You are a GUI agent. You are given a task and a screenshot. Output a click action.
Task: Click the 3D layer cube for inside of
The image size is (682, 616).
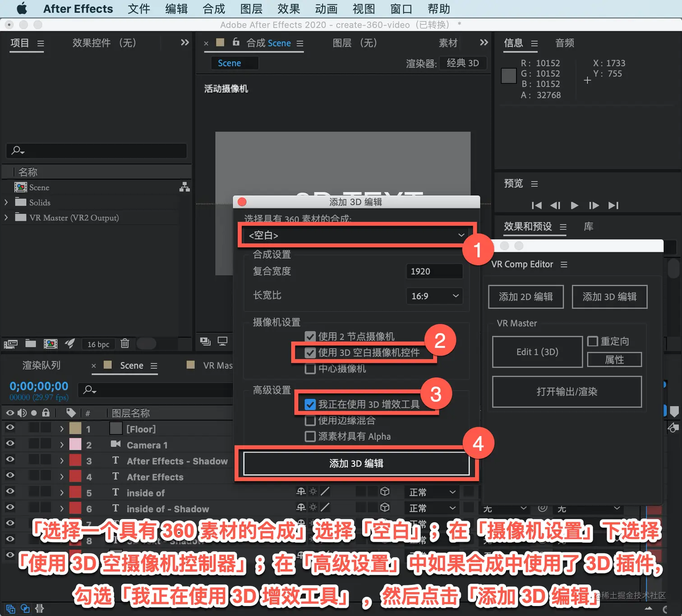coord(385,491)
